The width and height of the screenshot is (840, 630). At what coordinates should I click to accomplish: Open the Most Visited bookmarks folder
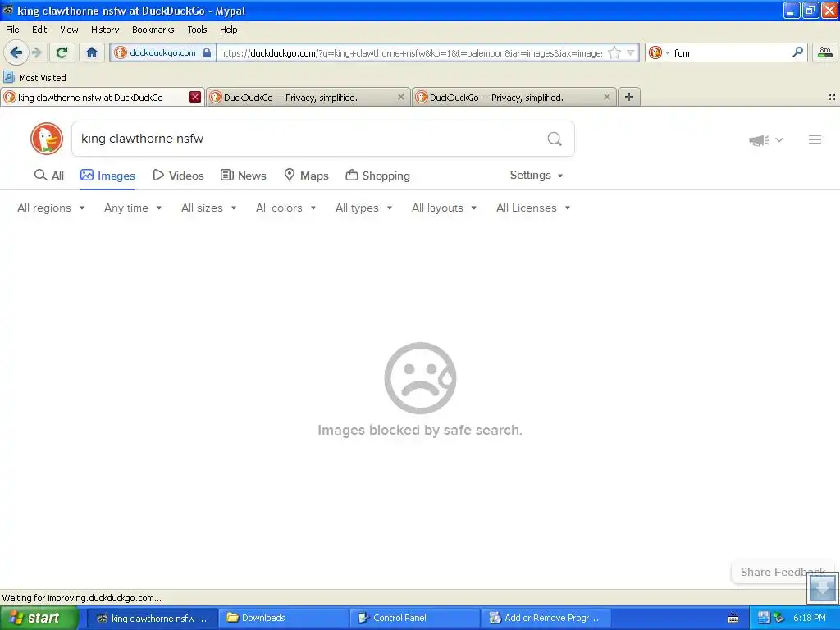tap(35, 78)
